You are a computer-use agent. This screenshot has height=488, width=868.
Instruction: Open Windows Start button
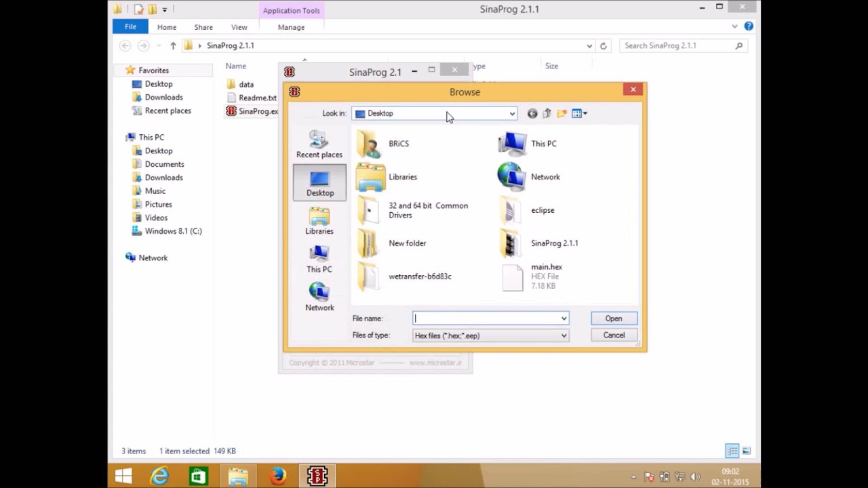123,476
